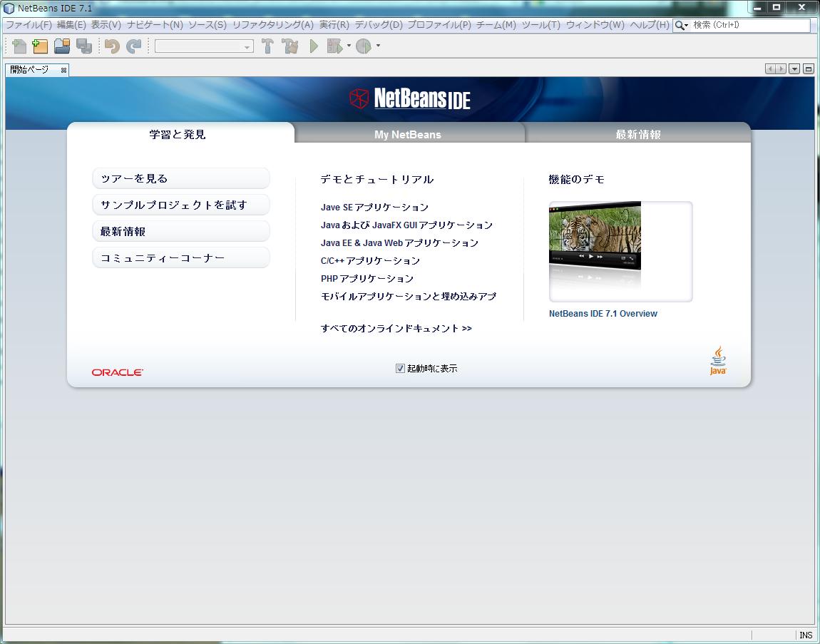Open the PHP アプリケーション link
The image size is (820, 644).
[367, 278]
